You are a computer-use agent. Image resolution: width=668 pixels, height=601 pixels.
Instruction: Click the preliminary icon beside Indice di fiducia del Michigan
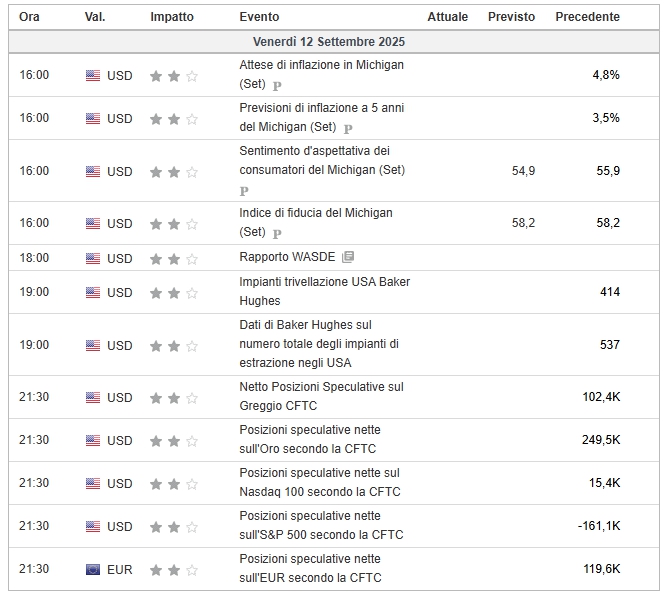[x=277, y=233]
